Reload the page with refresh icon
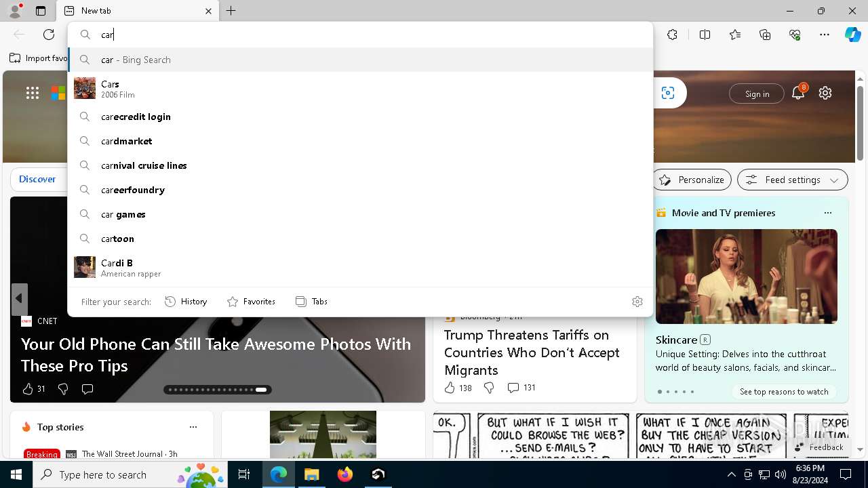This screenshot has height=488, width=868. click(49, 35)
